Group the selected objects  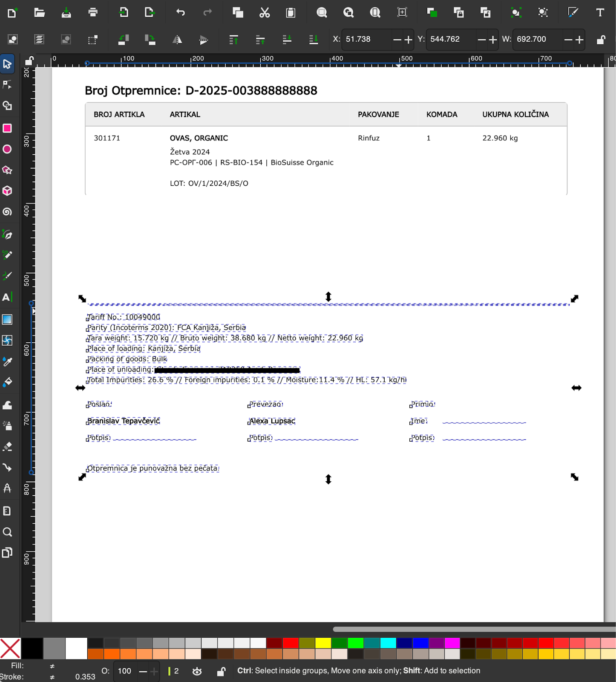[516, 12]
